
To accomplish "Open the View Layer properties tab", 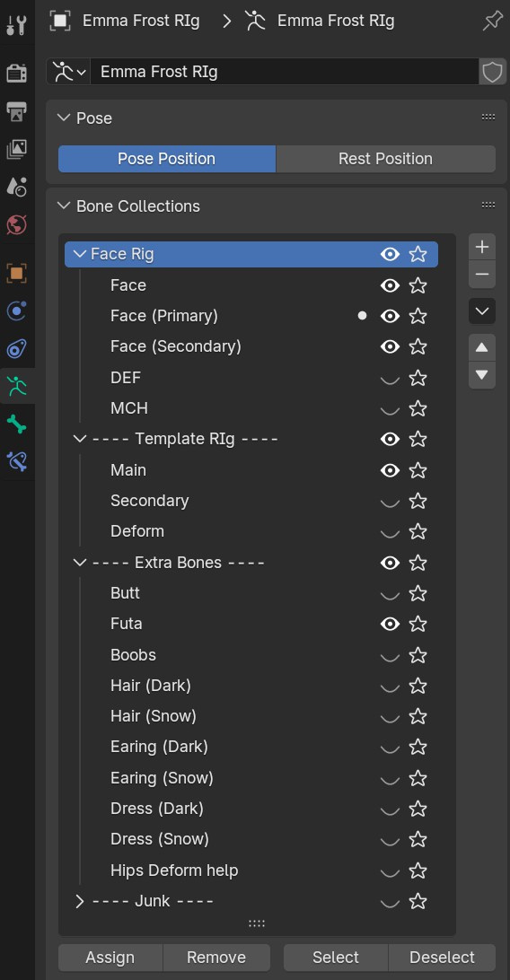I will pyautogui.click(x=17, y=149).
